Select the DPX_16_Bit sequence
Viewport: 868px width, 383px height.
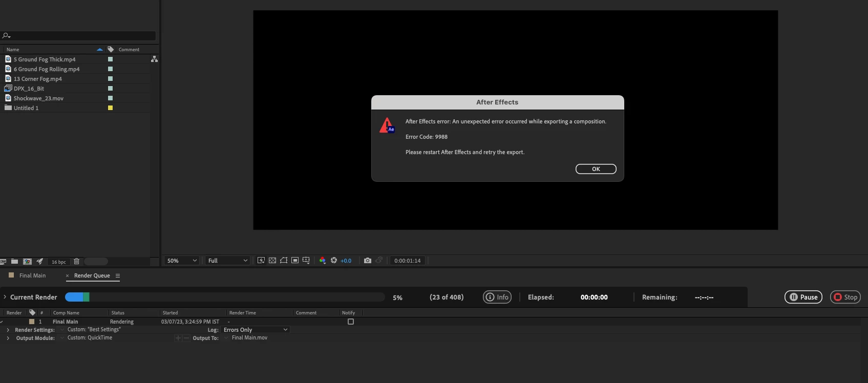pyautogui.click(x=29, y=89)
